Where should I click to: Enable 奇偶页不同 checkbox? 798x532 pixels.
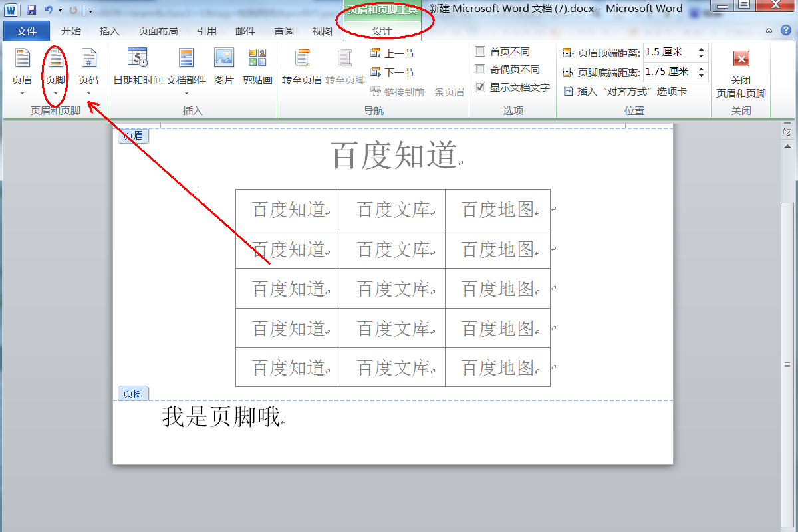click(480, 69)
